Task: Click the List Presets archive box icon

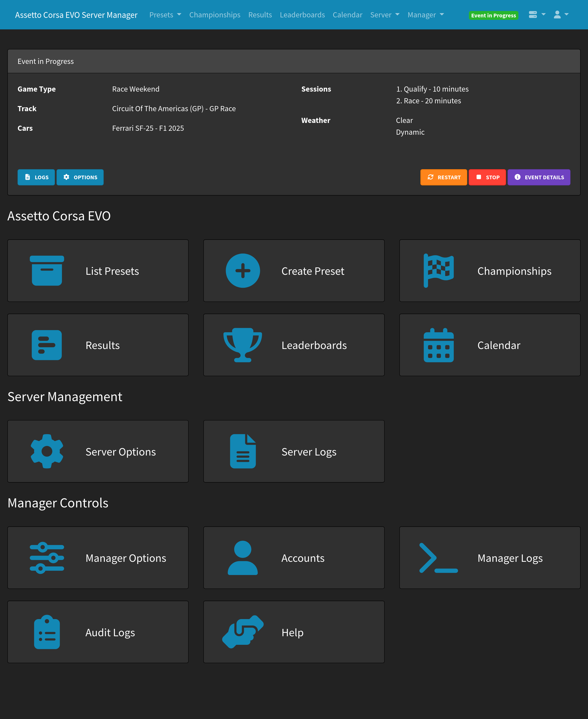Action: [47, 270]
